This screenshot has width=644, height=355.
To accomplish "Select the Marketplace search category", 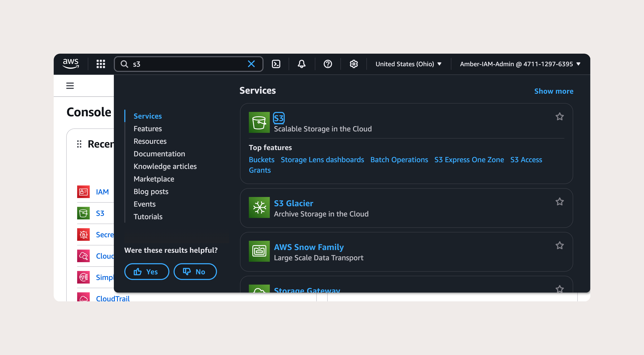I will point(154,179).
